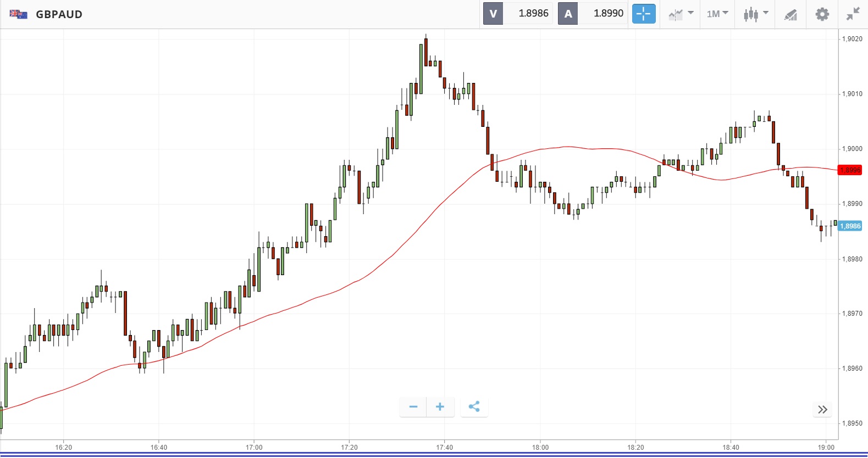Viewport: 868px width, 458px height.
Task: Click the 1,8960 price axis label
Action: [x=852, y=368]
